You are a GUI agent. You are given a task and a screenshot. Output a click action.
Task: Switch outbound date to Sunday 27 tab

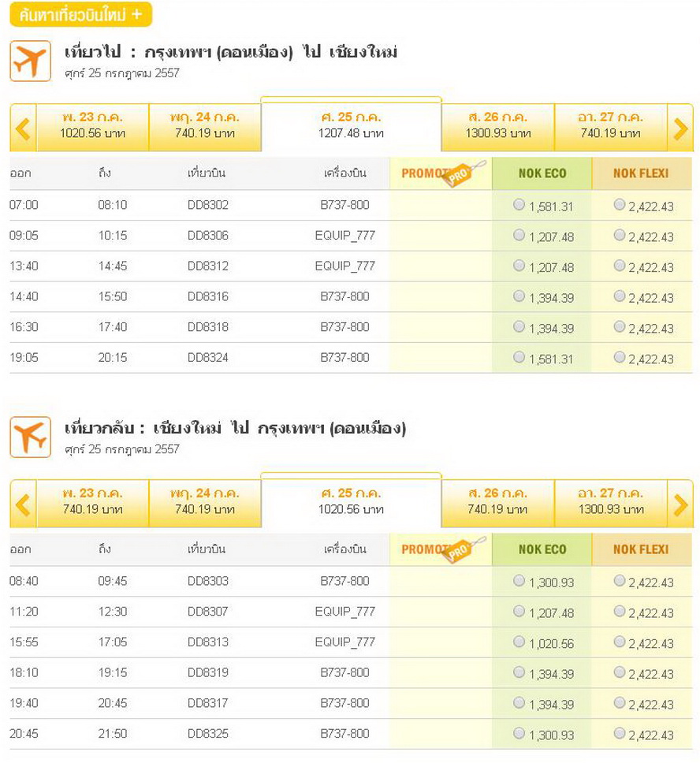[611, 128]
